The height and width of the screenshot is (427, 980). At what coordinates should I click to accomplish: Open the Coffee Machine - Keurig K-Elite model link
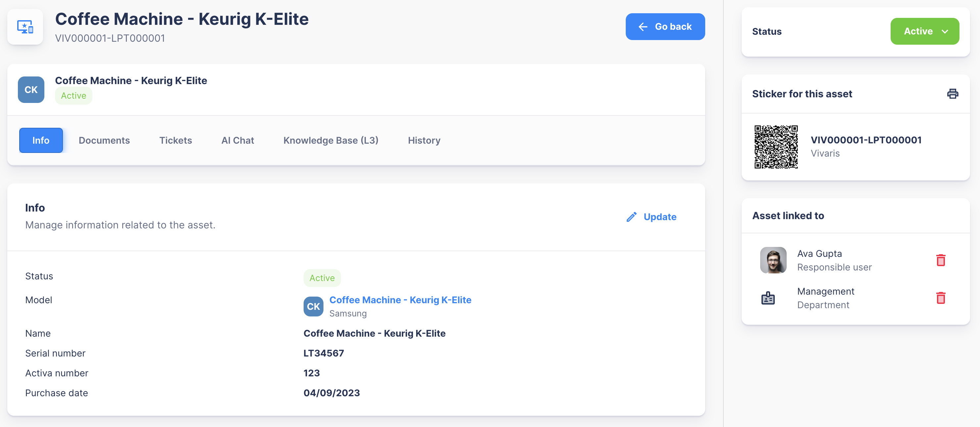pos(400,300)
